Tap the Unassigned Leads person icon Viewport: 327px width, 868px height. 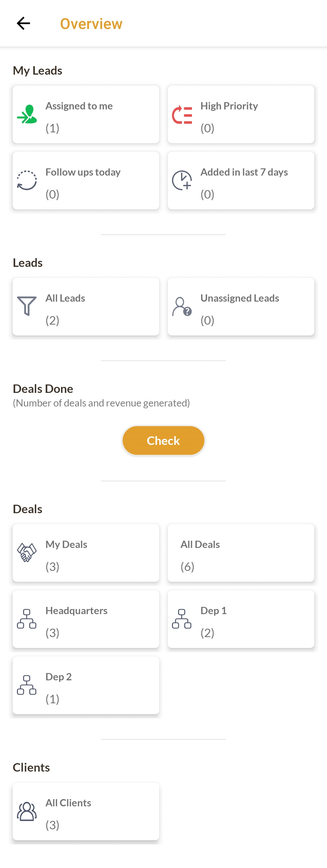[x=182, y=306]
